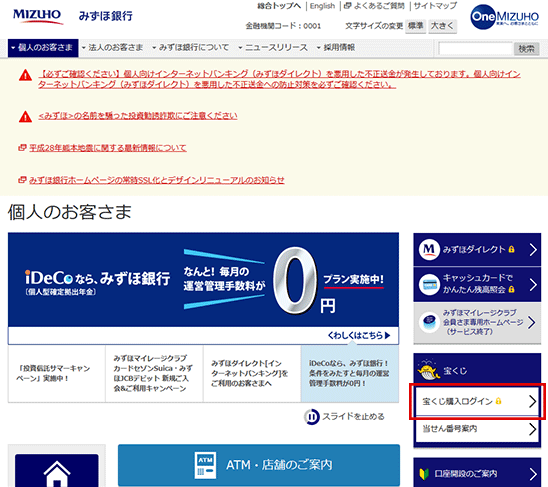The image size is (548, 487).
Task: Click the 宝くじ section header
Action: [477, 369]
